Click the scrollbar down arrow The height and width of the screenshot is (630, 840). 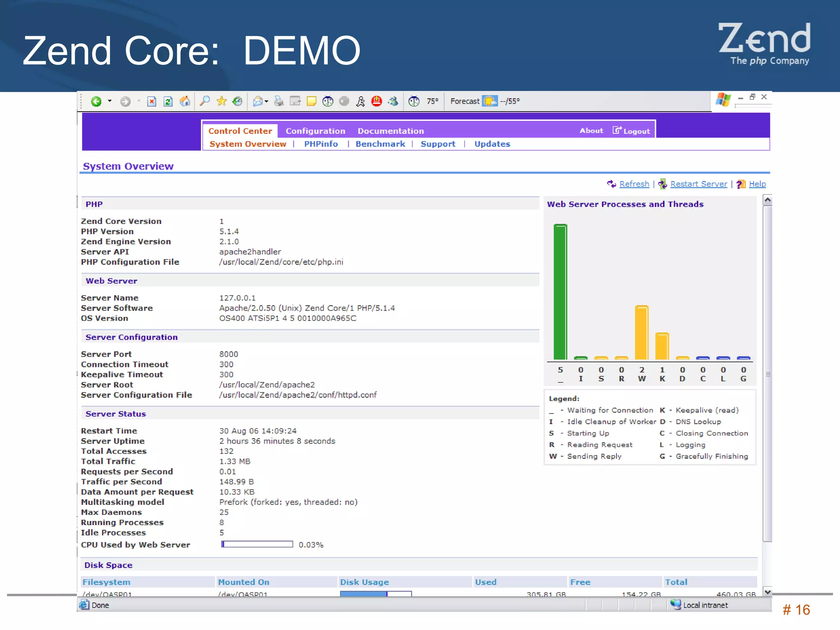tap(767, 592)
